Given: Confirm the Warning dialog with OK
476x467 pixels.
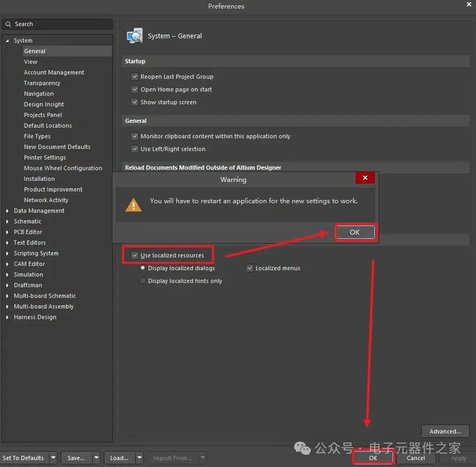Looking at the screenshot, I should coord(355,232).
